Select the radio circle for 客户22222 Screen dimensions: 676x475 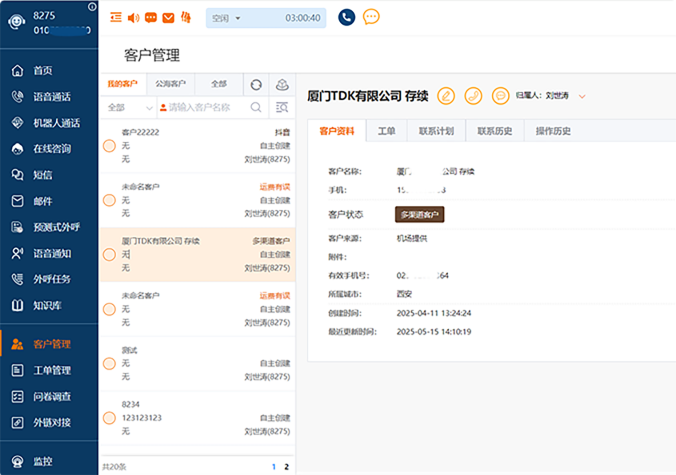click(109, 145)
